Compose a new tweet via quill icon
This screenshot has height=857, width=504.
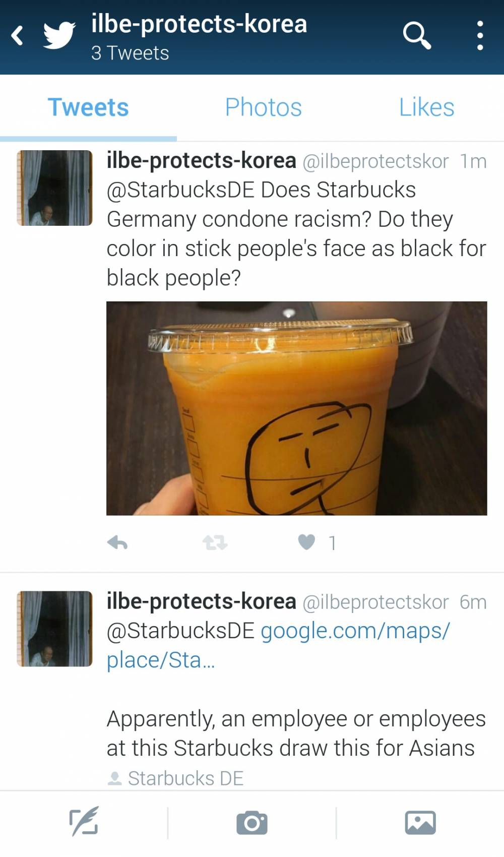click(x=84, y=822)
